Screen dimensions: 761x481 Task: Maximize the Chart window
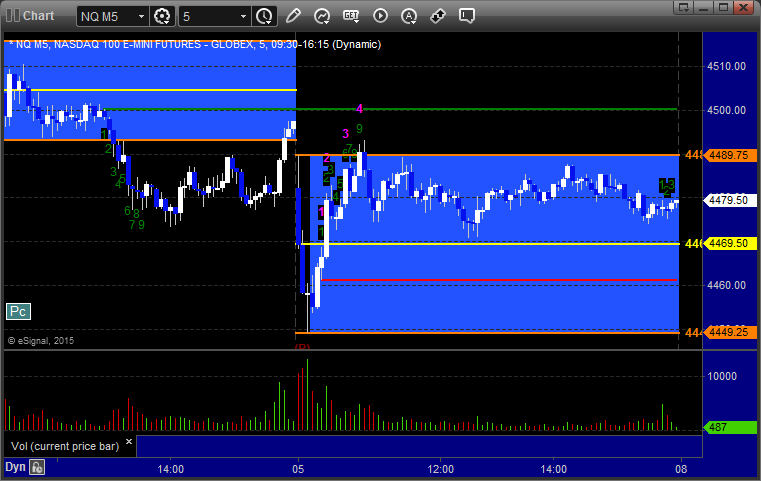[x=723, y=7]
